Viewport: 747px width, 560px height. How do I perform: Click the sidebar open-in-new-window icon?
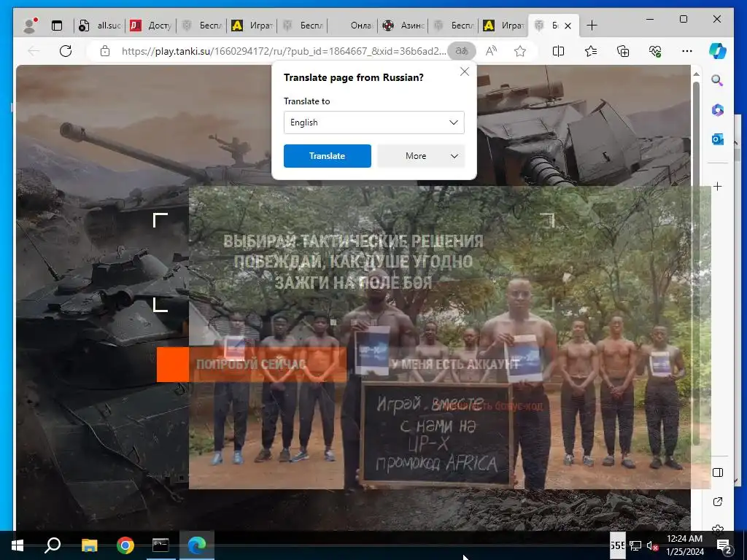coord(718,502)
